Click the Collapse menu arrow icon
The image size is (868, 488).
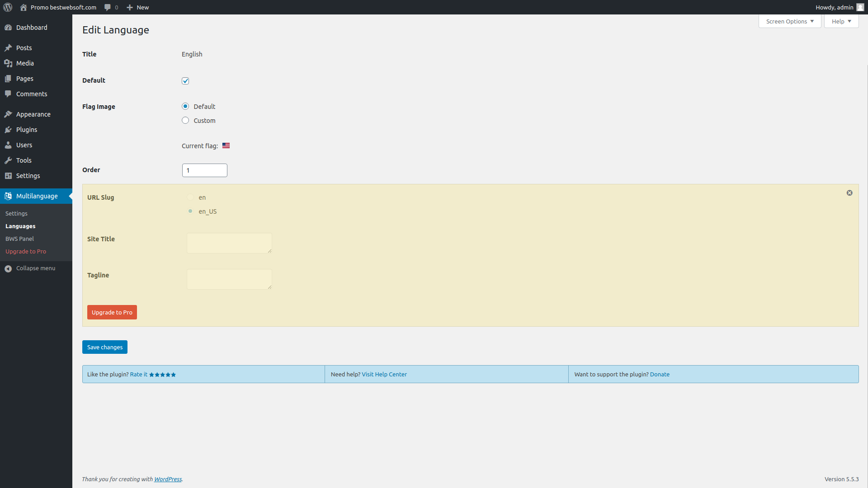pos(8,268)
